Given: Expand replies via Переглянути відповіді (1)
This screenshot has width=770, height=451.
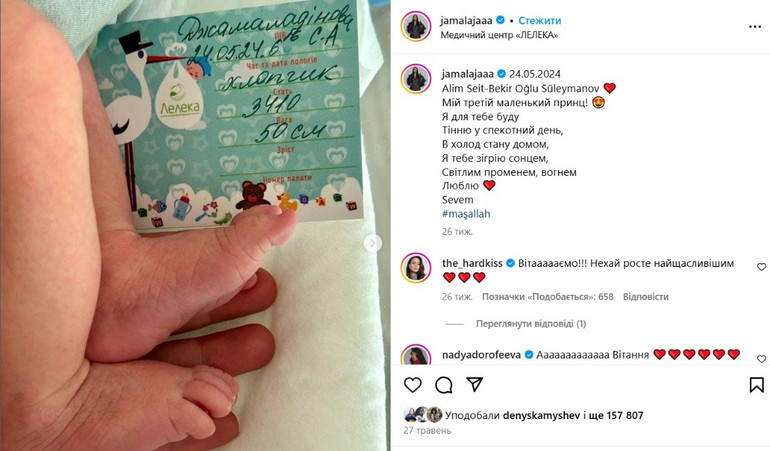Looking at the screenshot, I should coord(531,324).
